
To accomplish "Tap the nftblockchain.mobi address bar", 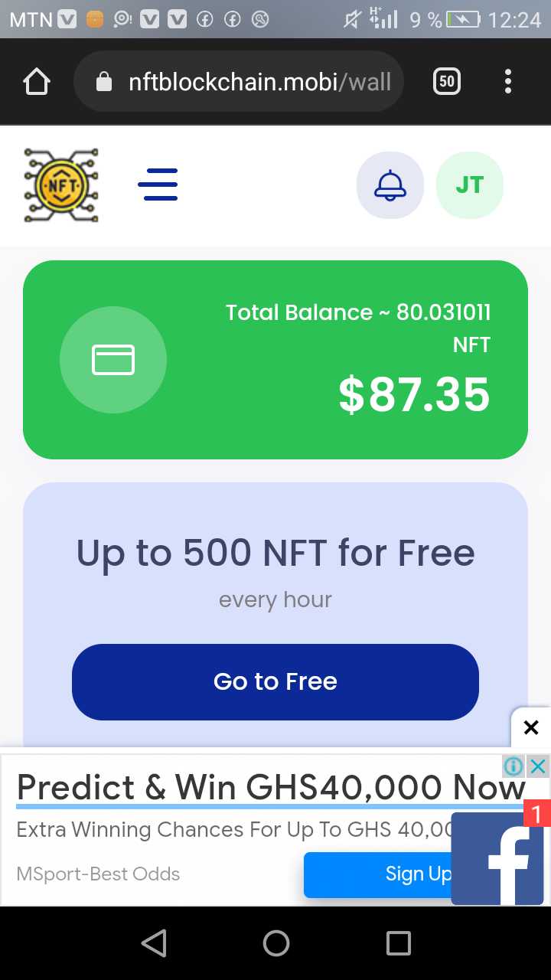I will pos(239,81).
